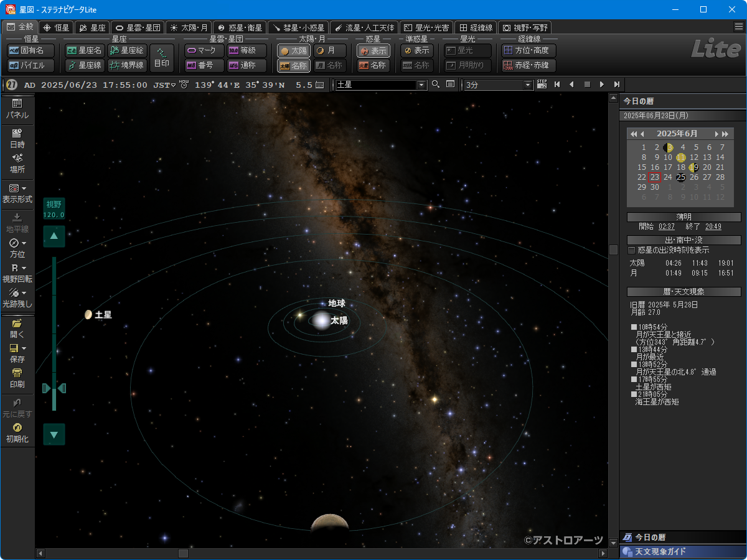Switch to the 太陽・月 tab
Viewport: 747px width, 560px height.
pyautogui.click(x=189, y=27)
